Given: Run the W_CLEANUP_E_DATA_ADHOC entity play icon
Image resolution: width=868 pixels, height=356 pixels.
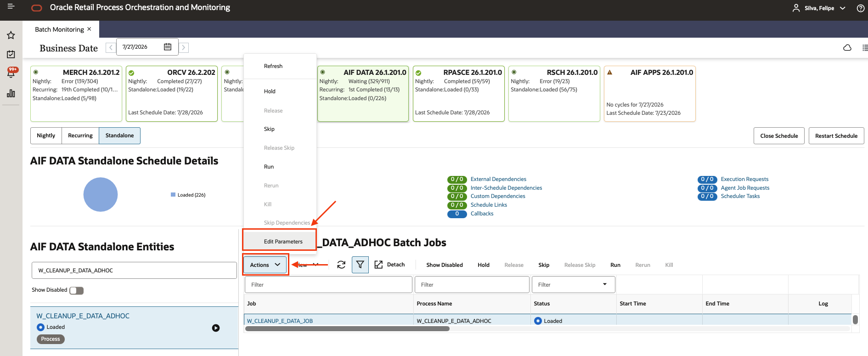Looking at the screenshot, I should 216,328.
